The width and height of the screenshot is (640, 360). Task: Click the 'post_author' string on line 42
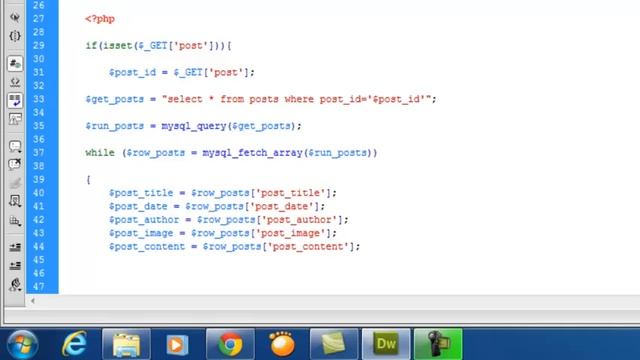pos(300,220)
